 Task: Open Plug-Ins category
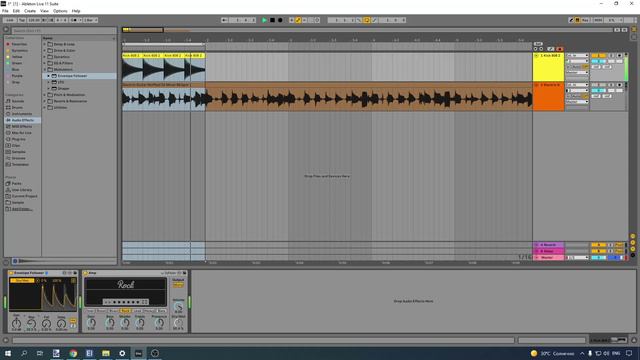tap(18, 139)
